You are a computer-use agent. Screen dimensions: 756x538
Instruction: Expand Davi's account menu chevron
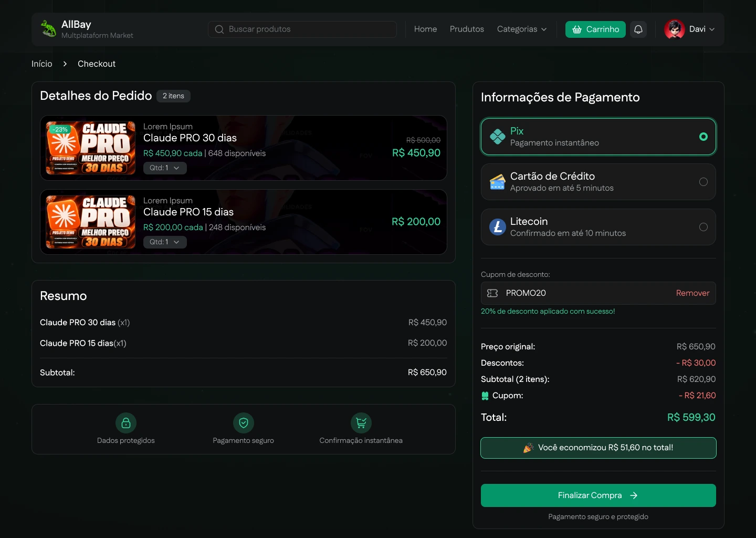712,29
